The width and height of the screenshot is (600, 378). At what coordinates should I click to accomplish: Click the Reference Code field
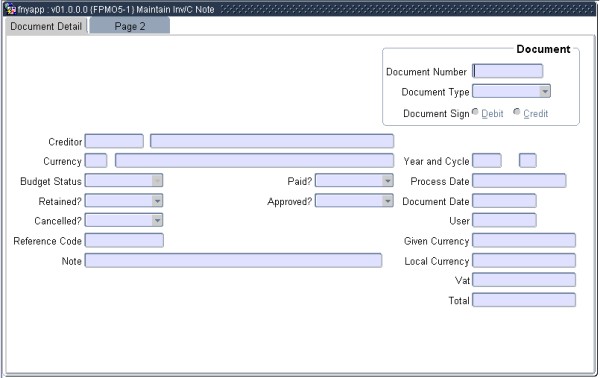(124, 240)
